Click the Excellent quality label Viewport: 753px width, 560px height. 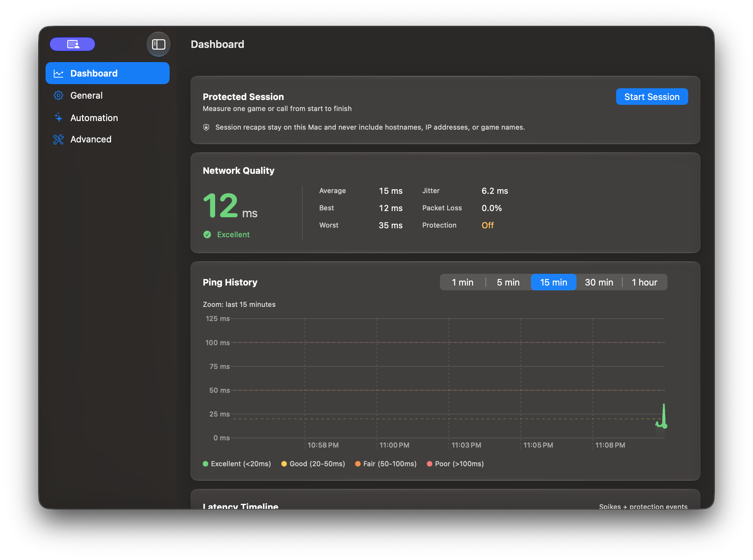point(233,234)
